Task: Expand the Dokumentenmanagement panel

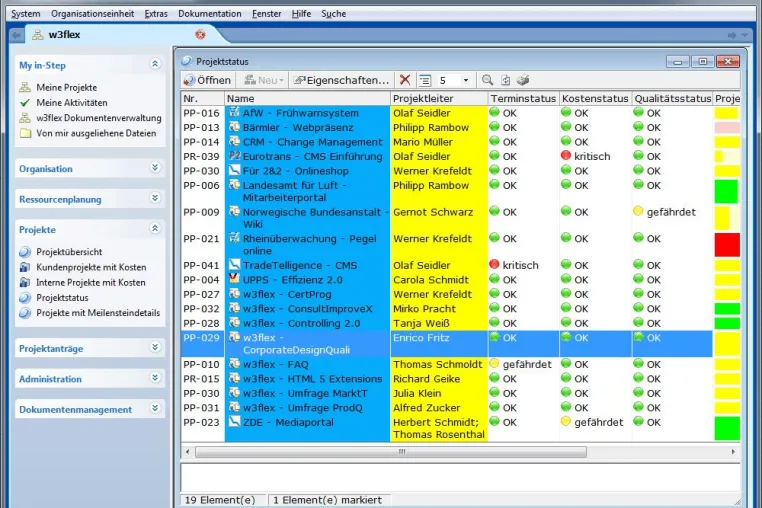Action: click(155, 408)
